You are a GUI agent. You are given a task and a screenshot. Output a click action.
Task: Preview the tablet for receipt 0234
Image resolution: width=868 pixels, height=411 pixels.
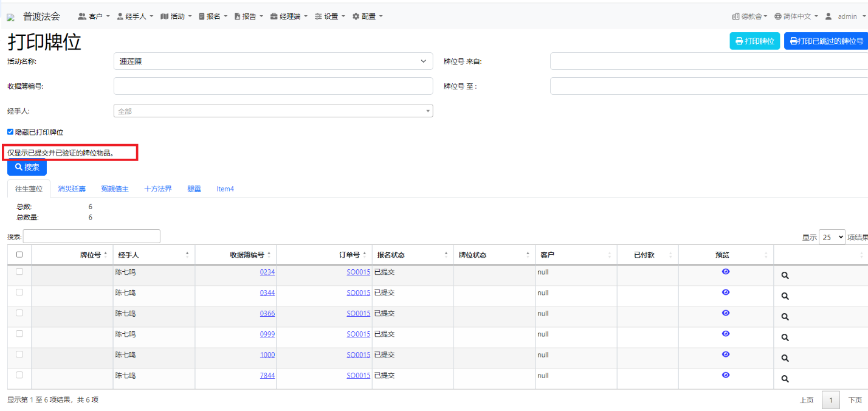tap(726, 272)
